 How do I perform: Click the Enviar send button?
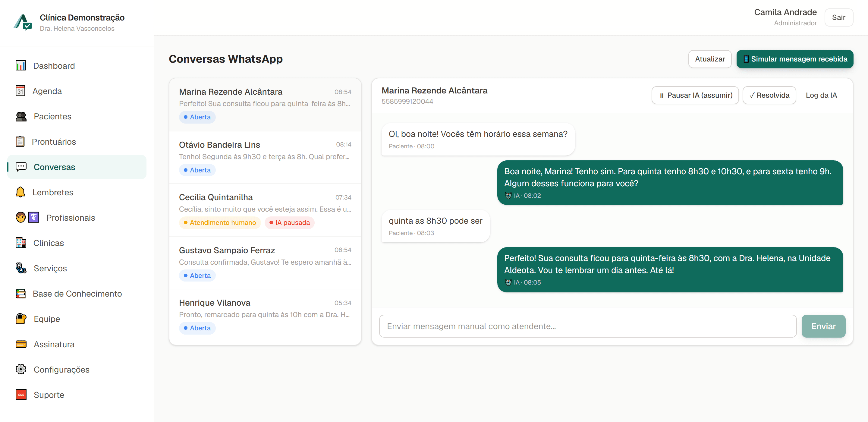tap(823, 326)
